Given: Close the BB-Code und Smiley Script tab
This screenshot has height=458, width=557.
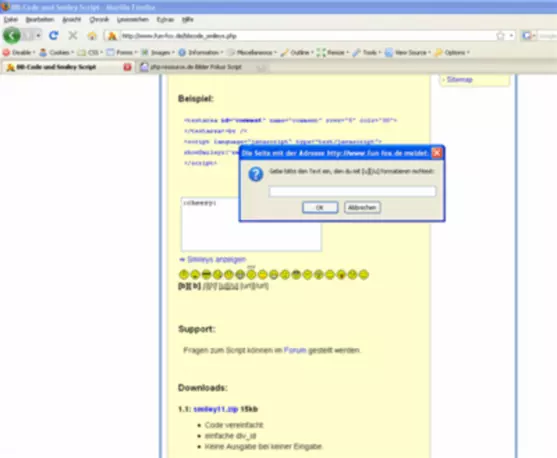Looking at the screenshot, I should point(127,67).
